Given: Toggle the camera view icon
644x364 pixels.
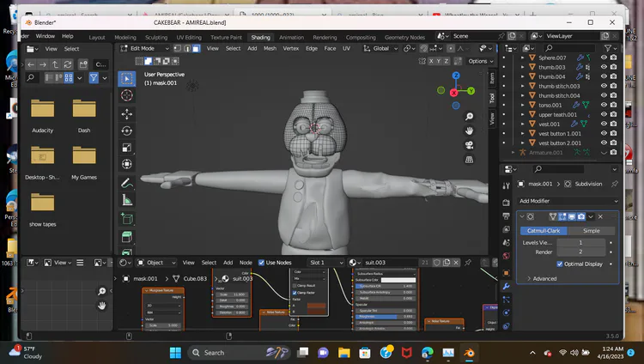Looking at the screenshot, I should (469, 145).
